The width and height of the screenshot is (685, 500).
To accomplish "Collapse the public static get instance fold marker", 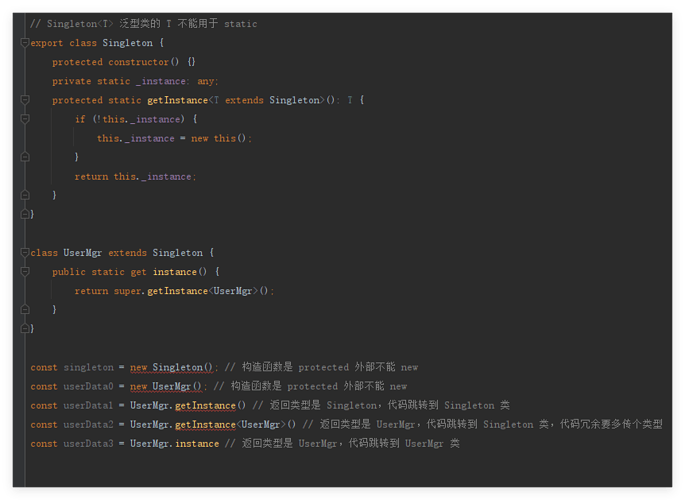I will point(25,272).
